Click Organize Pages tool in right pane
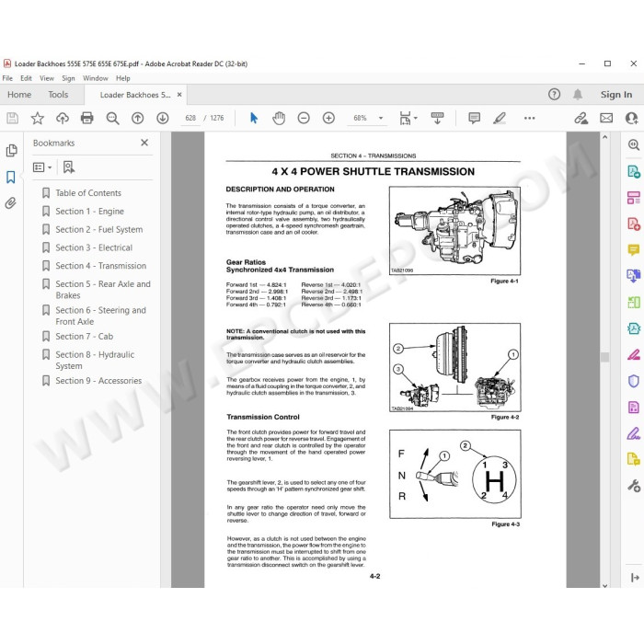Screen dimensions: 644x644 point(633,198)
